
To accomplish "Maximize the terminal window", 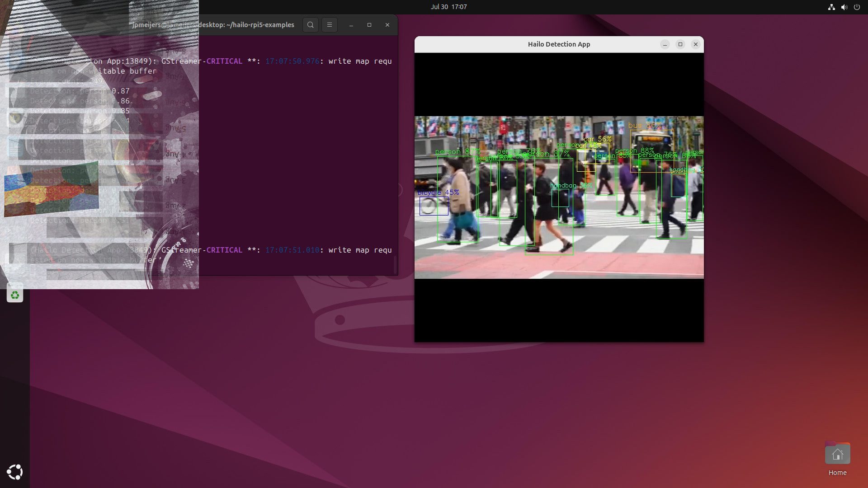I will click(x=369, y=25).
